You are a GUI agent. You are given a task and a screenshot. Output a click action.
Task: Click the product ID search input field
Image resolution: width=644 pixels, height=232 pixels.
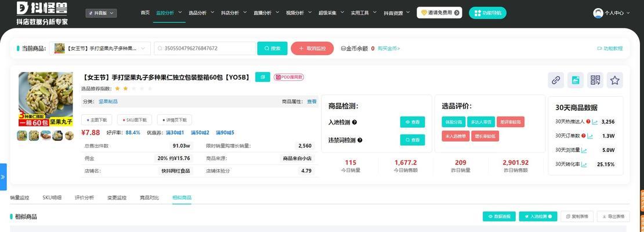coord(205,49)
